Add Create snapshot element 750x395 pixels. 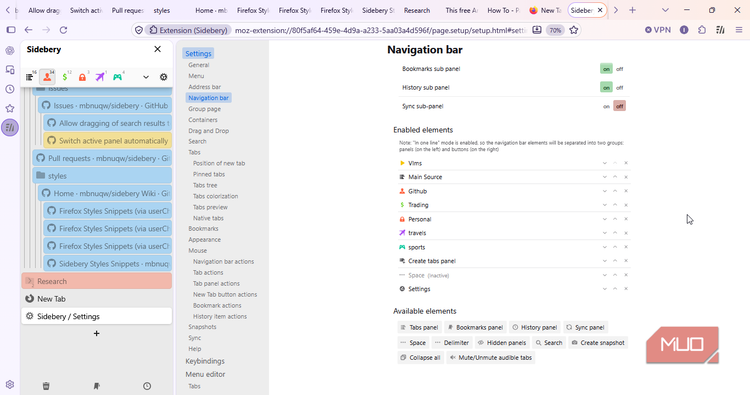[x=598, y=343]
